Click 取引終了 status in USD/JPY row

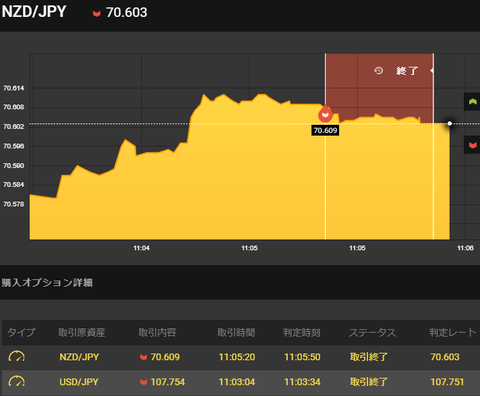[x=369, y=382]
